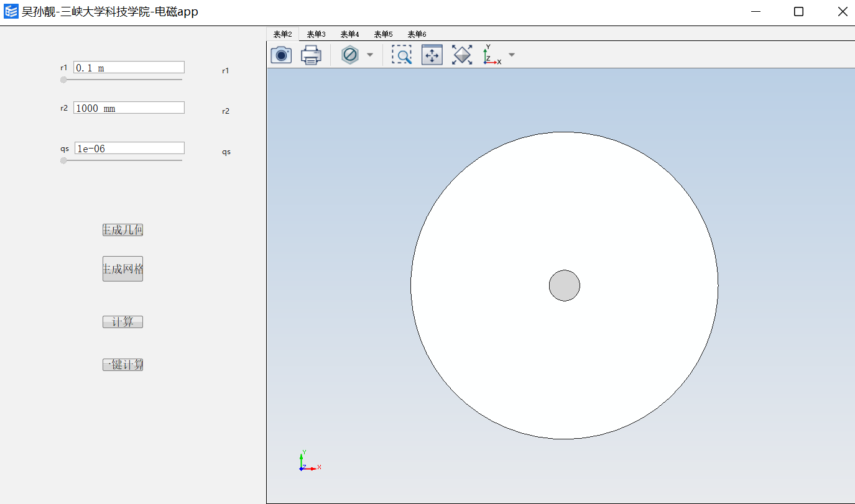Screen dimensions: 855x504
Task: Maximize the 电磁app window
Action: coord(799,11)
